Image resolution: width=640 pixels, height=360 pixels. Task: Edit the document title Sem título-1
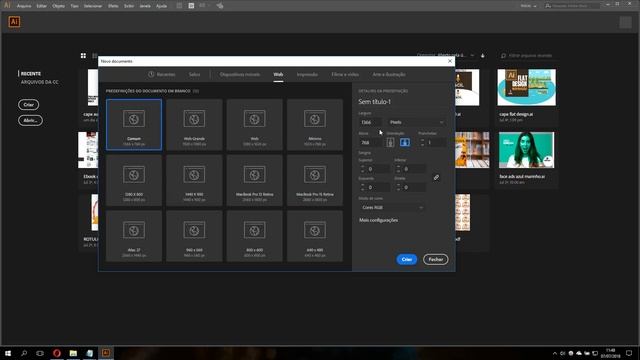[374, 102]
